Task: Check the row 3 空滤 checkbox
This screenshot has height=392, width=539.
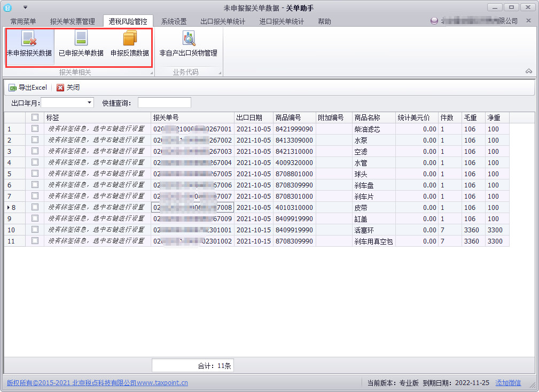Action: pyautogui.click(x=35, y=151)
